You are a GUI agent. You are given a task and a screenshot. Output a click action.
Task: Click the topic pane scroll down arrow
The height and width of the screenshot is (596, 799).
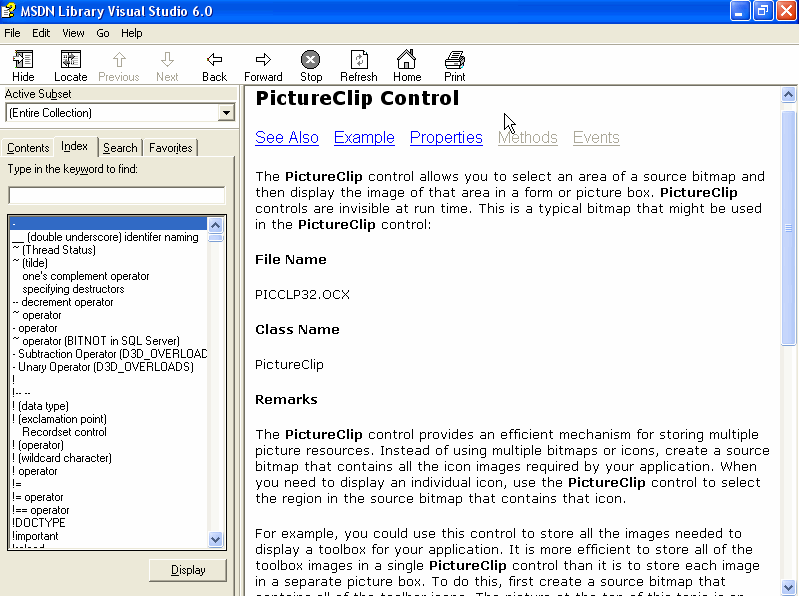pos(788,586)
